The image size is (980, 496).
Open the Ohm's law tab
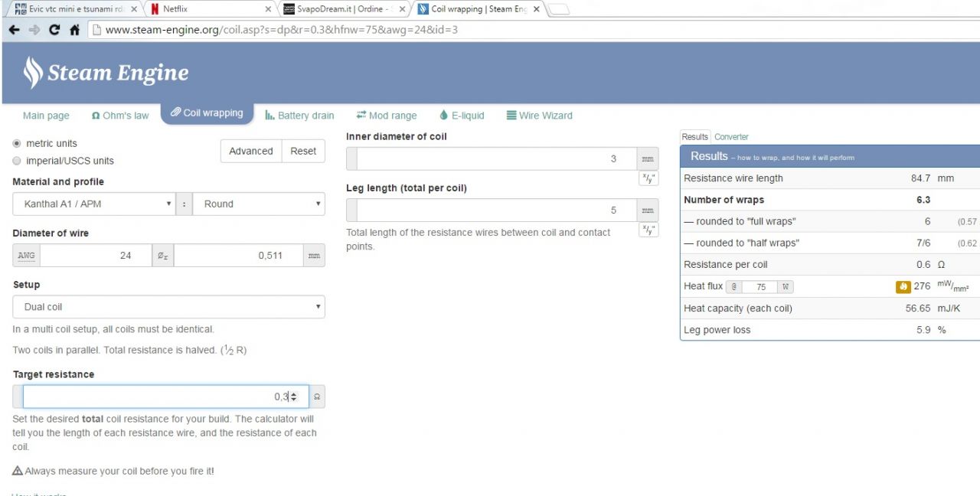(x=120, y=116)
